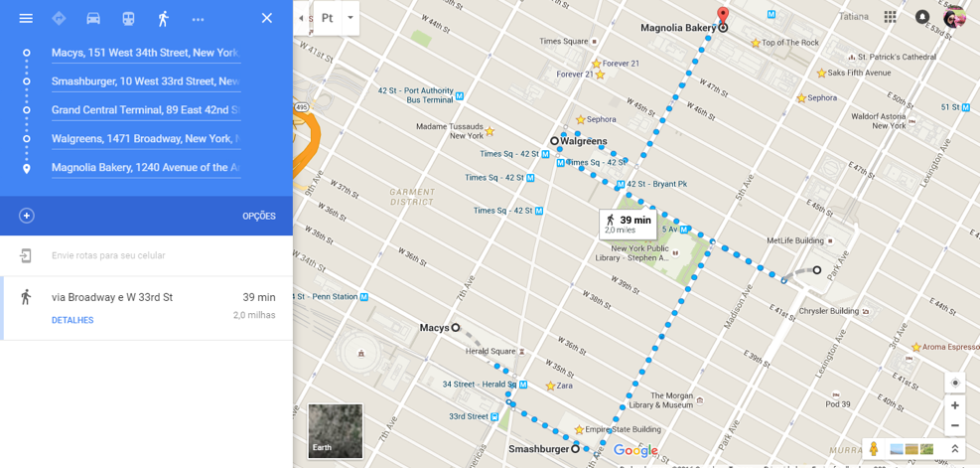Expand the imagery carousel chevrons
The width and height of the screenshot is (980, 468).
tap(955, 448)
